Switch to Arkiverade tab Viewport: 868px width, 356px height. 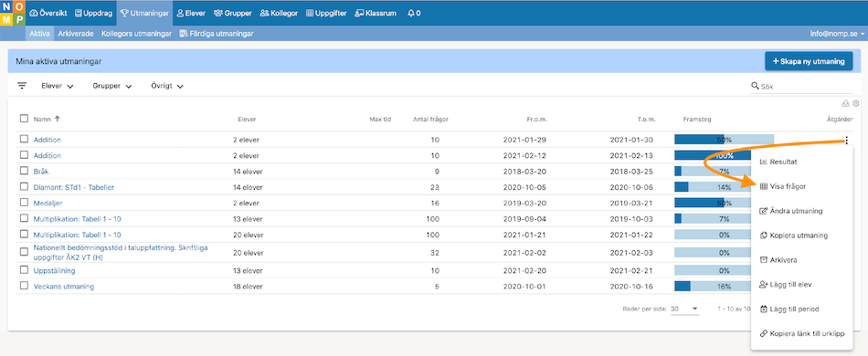coord(76,34)
